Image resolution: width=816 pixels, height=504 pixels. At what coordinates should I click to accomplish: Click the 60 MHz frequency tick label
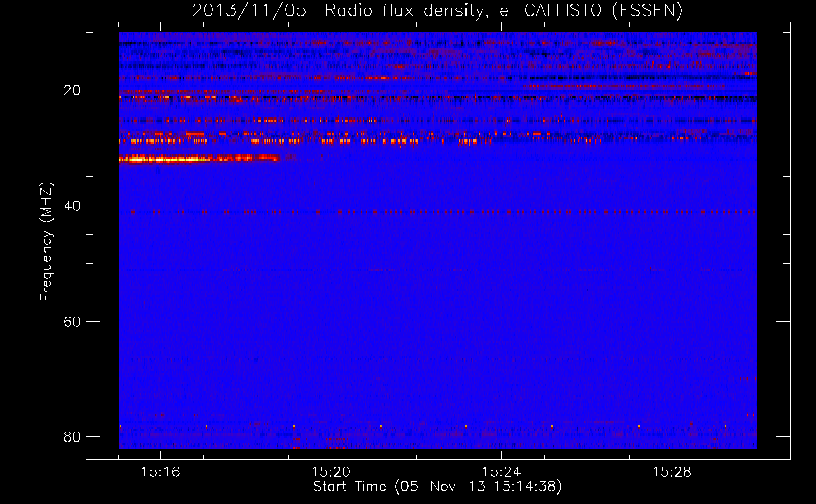[x=72, y=321]
